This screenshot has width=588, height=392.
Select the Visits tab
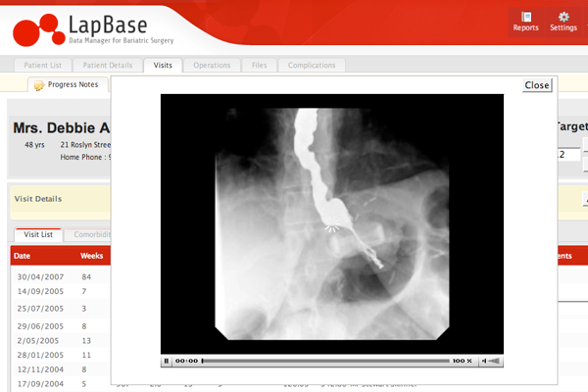click(x=163, y=66)
